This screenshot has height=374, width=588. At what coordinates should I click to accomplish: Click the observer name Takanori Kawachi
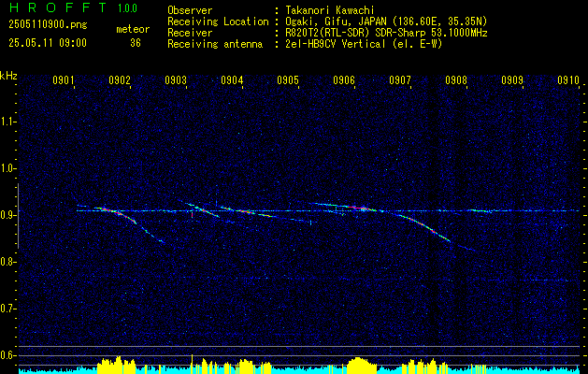point(330,10)
